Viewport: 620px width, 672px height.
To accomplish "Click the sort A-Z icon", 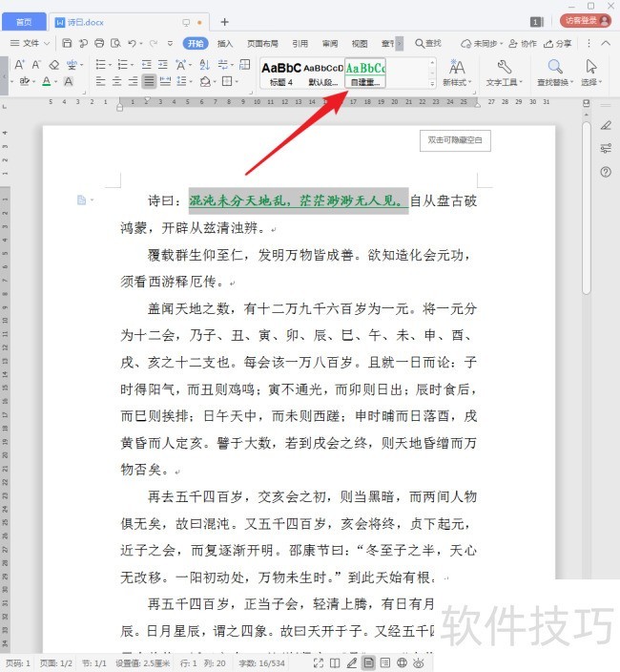I will point(205,65).
